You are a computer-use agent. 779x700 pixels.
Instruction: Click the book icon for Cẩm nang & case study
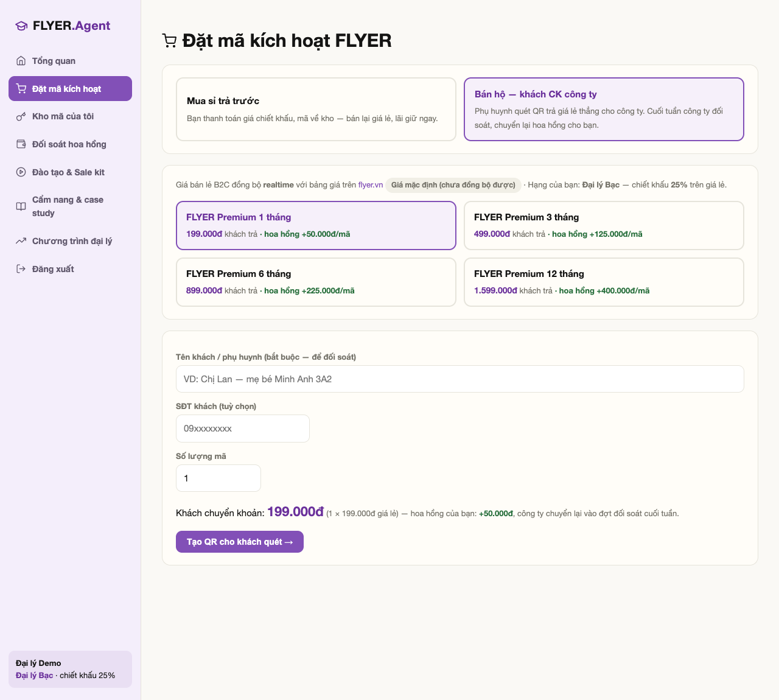(x=21, y=206)
